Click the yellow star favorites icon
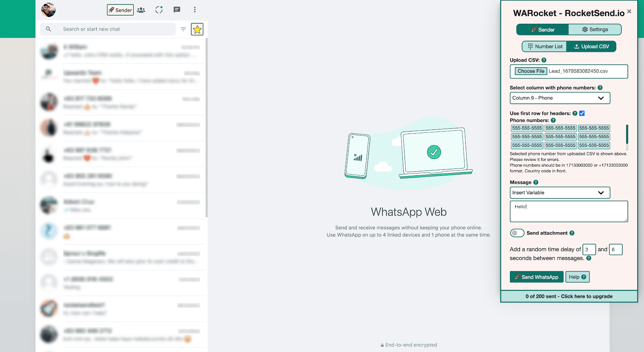Viewport: 644px width, 352px height. (x=197, y=29)
